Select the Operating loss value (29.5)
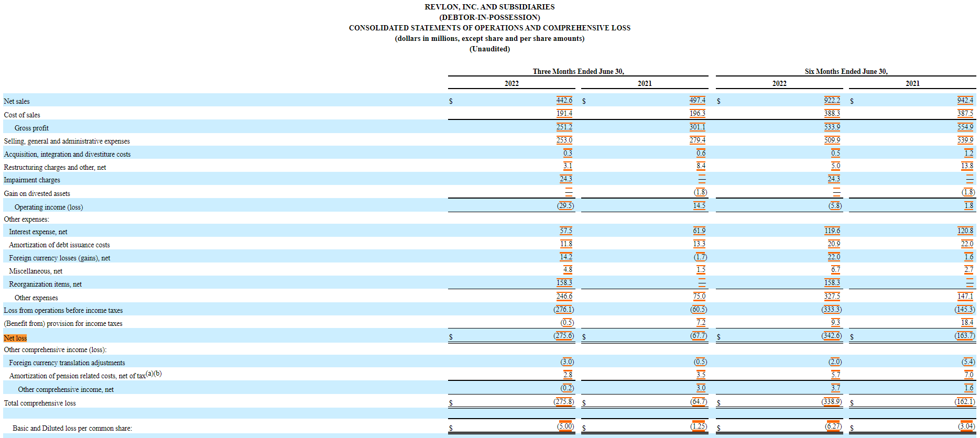This screenshot has height=438, width=980. click(565, 205)
